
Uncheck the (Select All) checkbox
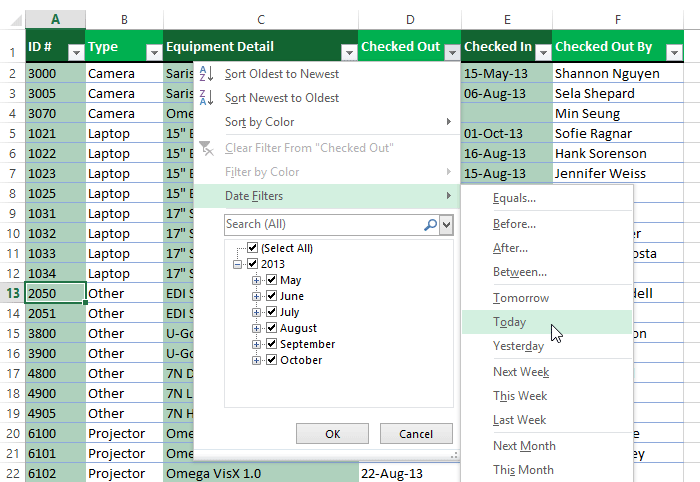click(252, 247)
